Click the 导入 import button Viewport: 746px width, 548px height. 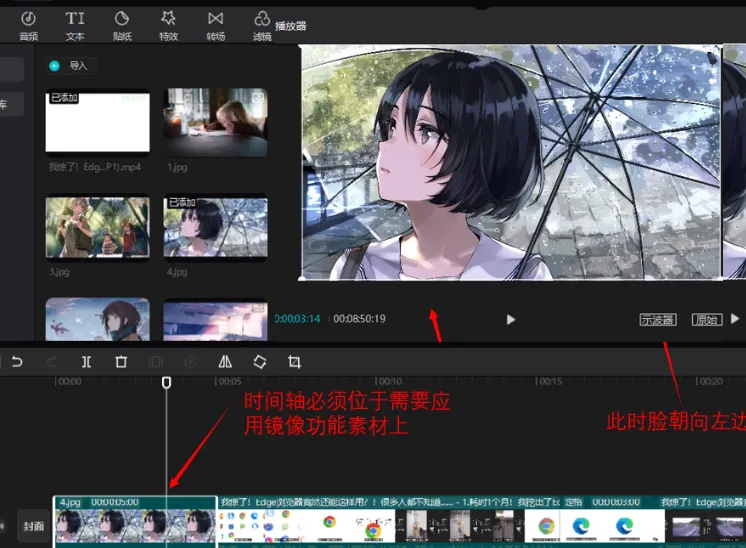[x=71, y=66]
